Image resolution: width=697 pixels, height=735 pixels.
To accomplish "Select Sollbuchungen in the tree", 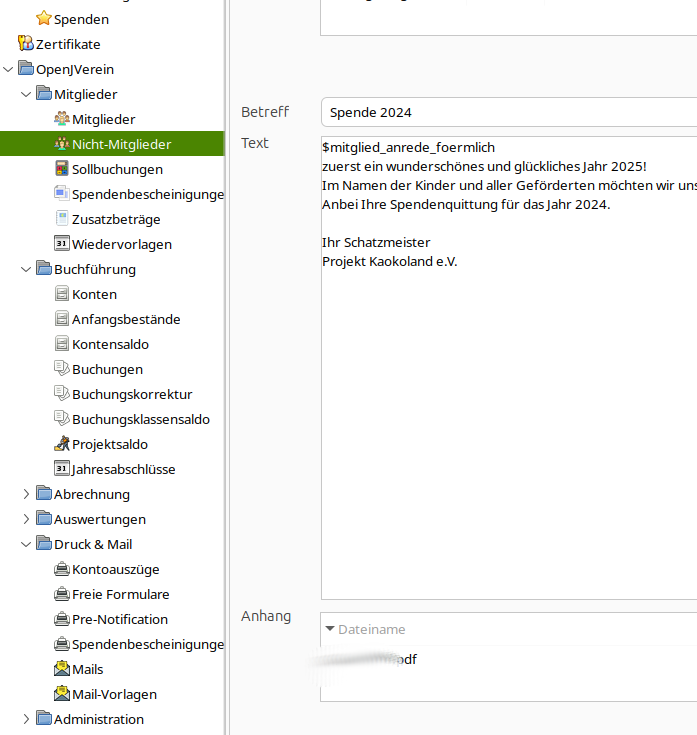I will click(x=117, y=169).
